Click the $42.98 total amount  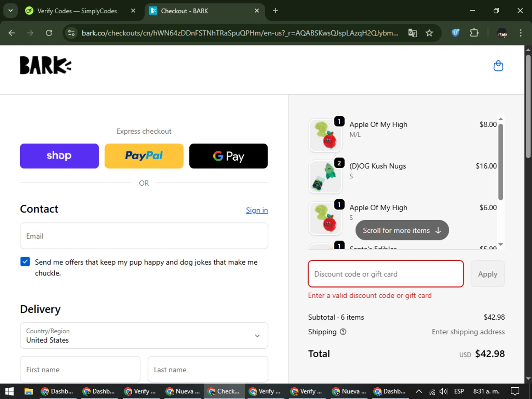tap(490, 354)
